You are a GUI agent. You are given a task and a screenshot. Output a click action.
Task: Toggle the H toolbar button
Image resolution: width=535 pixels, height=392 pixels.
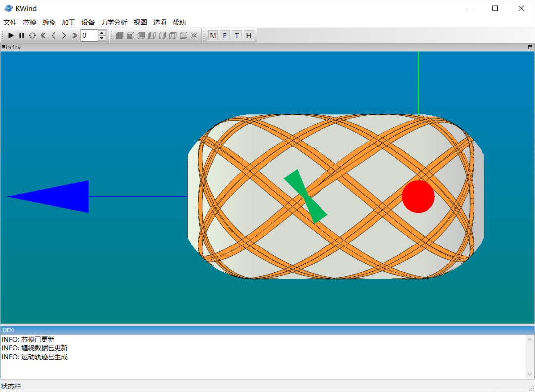249,35
